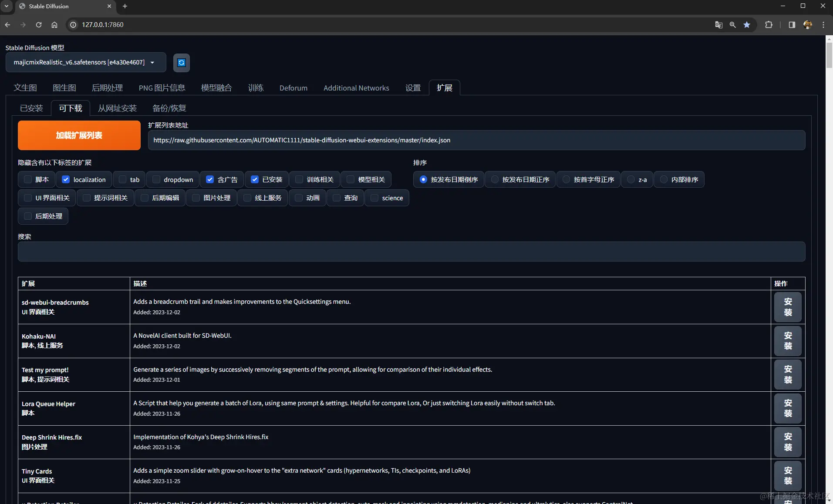Switch to the 已安装 sub-tab
This screenshot has height=504, width=833.
(x=31, y=108)
